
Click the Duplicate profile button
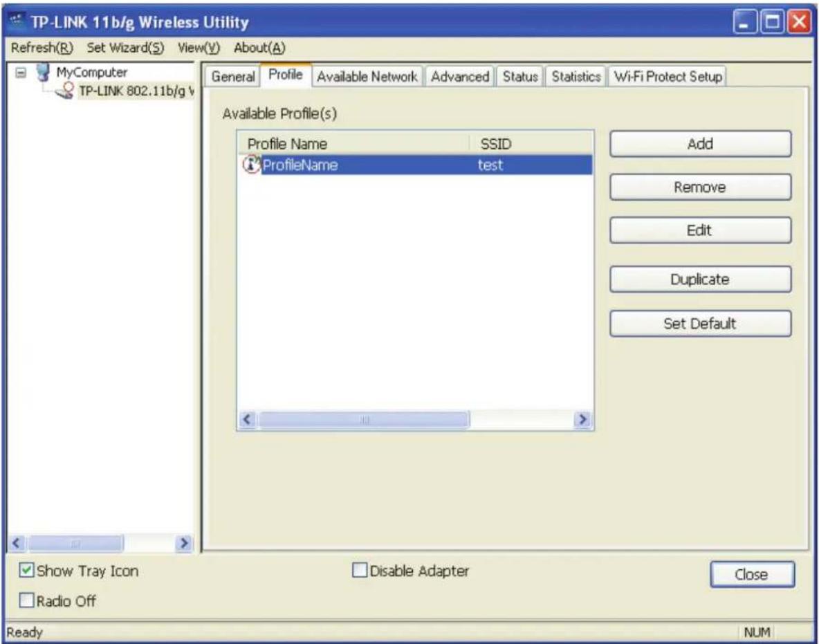point(701,279)
